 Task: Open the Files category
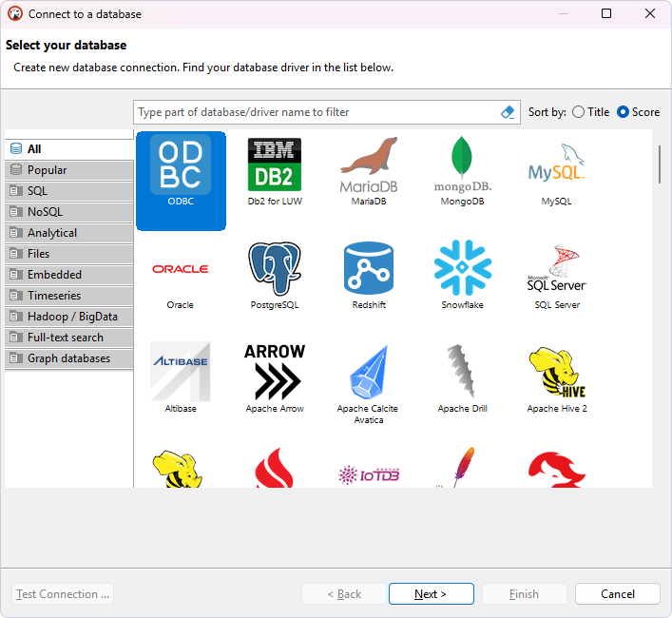point(69,254)
